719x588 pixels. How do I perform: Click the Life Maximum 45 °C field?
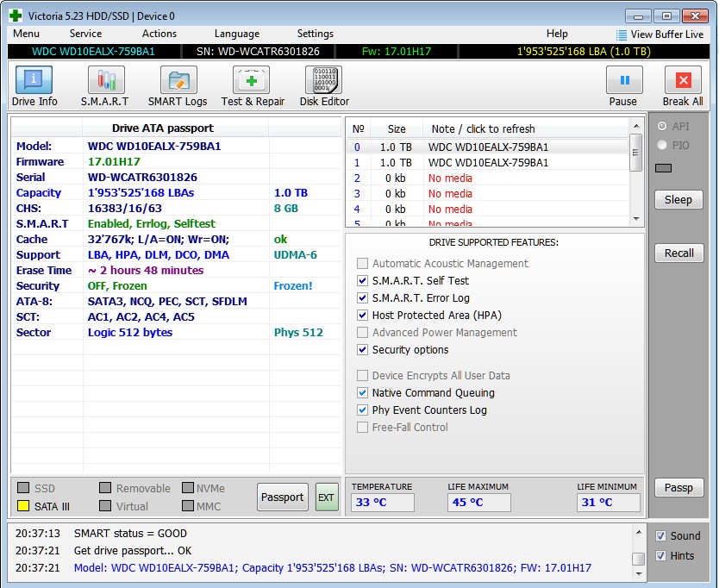(478, 503)
